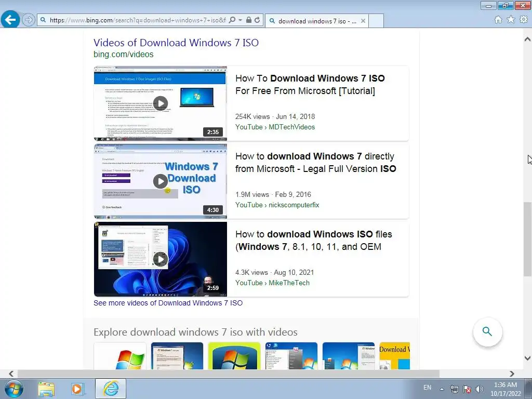This screenshot has width=532, height=399.
Task: Click the Internet Explorer taskbar button
Action: pos(111,389)
